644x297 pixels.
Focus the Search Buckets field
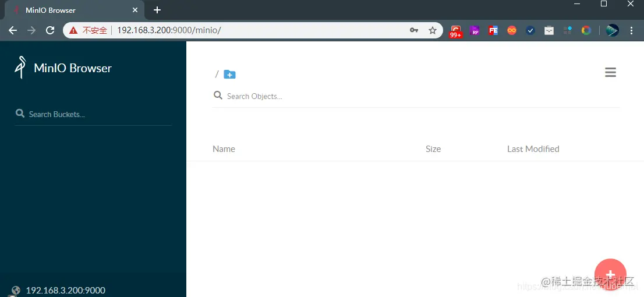tap(93, 114)
